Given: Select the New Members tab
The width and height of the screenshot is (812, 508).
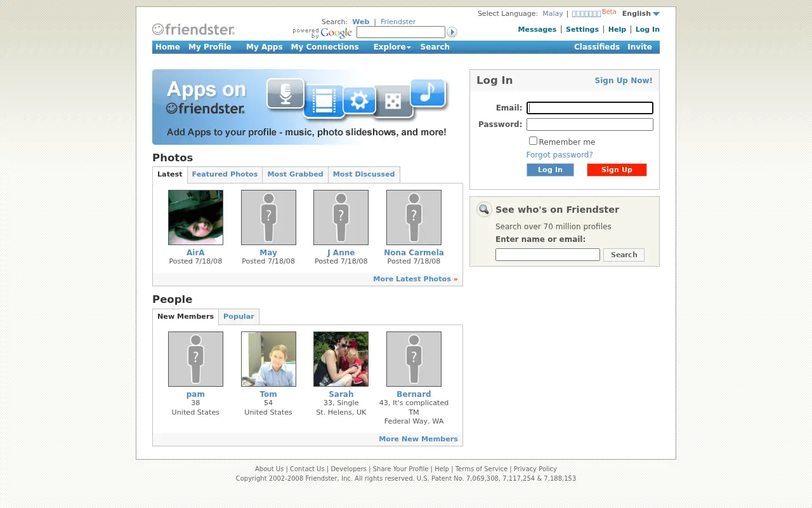Looking at the screenshot, I should 185,317.
